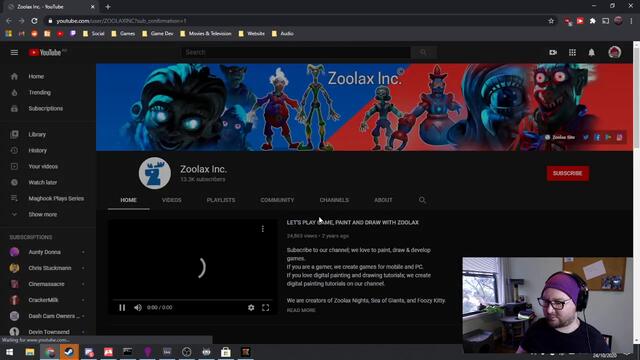Open the notifications bell
The image size is (640, 360).
click(591, 52)
